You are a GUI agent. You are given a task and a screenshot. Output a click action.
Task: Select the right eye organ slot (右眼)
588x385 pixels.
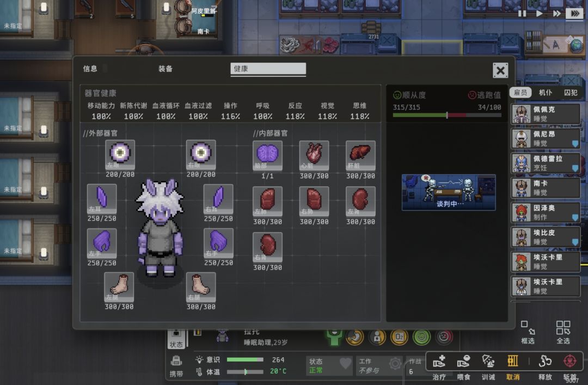click(201, 155)
